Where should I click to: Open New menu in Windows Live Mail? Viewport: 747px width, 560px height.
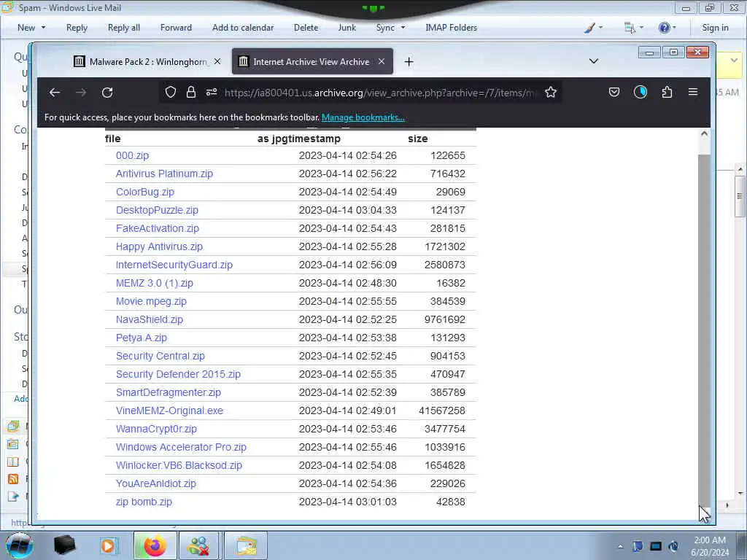click(x=31, y=28)
